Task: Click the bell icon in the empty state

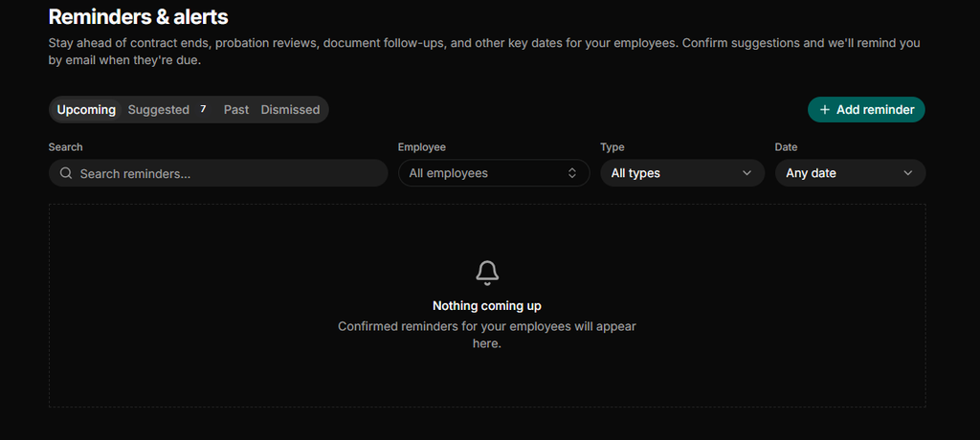Action: pyautogui.click(x=487, y=274)
